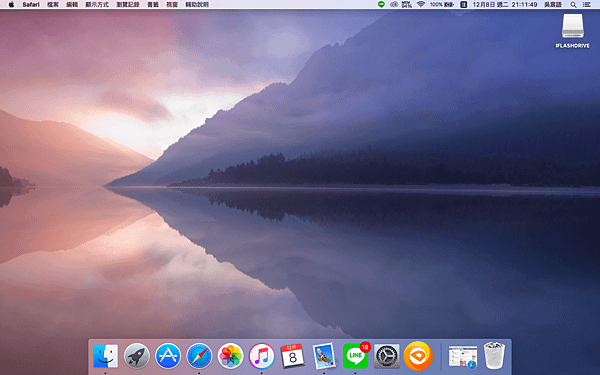Open Finder from the Dock
Screen dimensions: 600x375
click(x=106, y=356)
